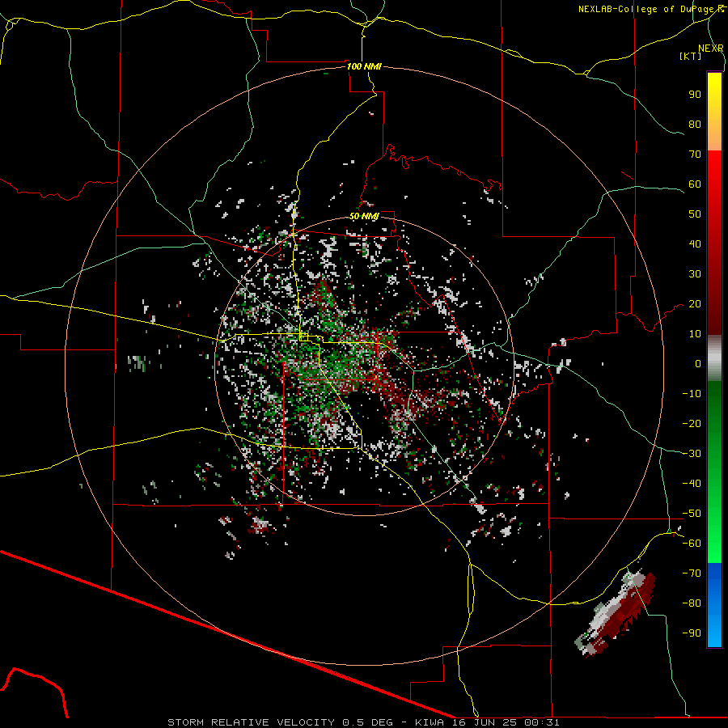Click the -50 value on velocity scale
Image resolution: width=728 pixels, height=728 pixels.
(x=692, y=514)
